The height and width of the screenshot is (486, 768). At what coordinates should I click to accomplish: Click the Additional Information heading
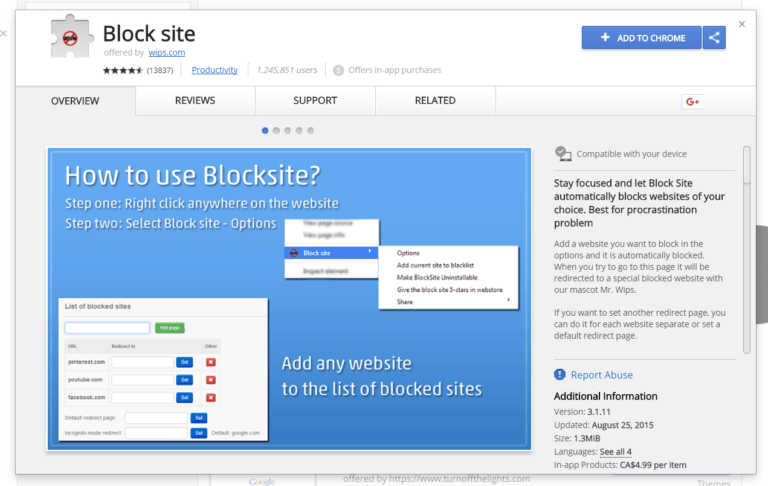click(x=605, y=396)
